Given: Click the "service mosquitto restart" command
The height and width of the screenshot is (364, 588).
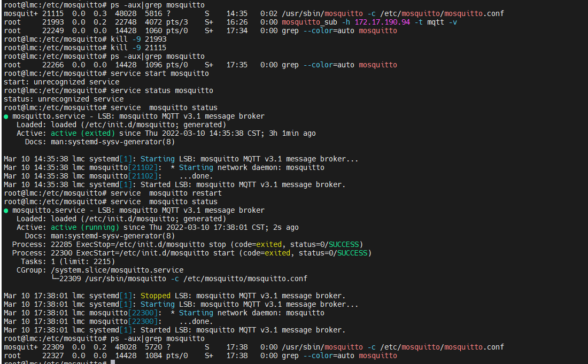Looking at the screenshot, I should pyautogui.click(x=166, y=193).
